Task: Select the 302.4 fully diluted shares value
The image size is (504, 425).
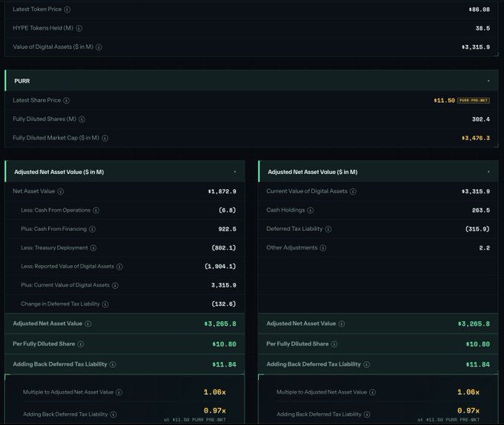Action: coord(481,119)
